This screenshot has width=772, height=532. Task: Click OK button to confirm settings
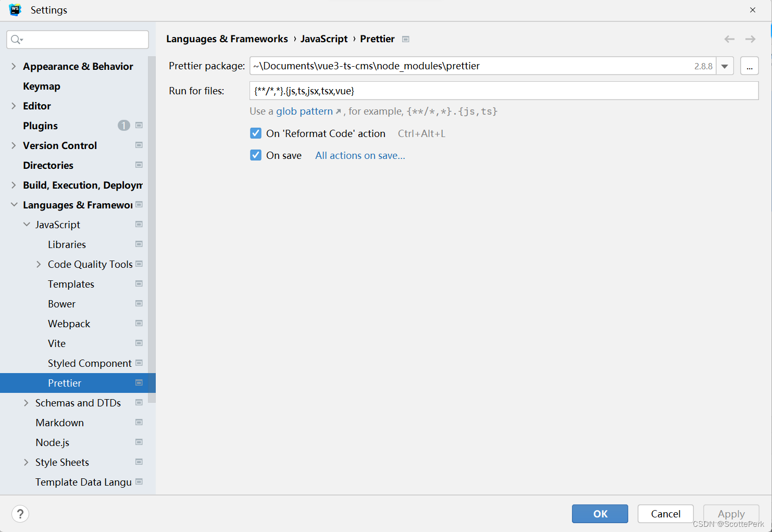[x=600, y=514]
